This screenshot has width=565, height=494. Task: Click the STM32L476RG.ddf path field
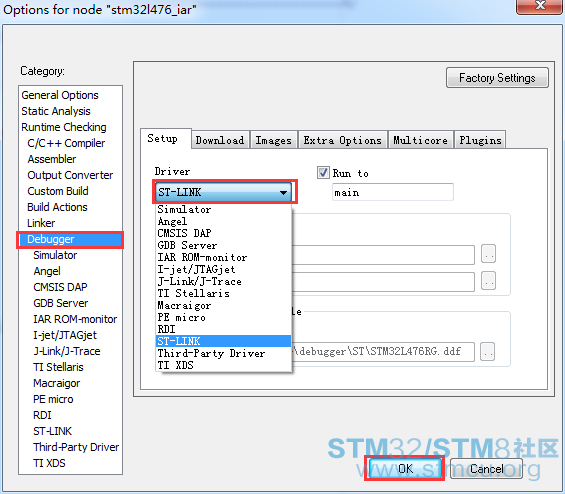coord(383,352)
